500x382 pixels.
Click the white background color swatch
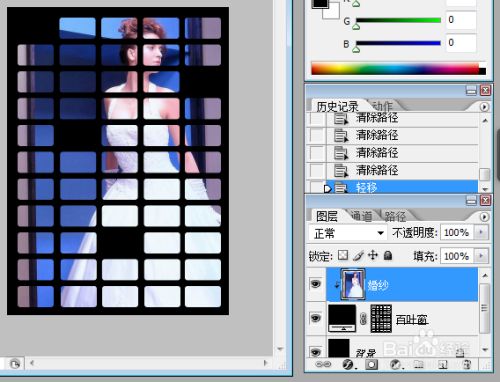point(333,13)
